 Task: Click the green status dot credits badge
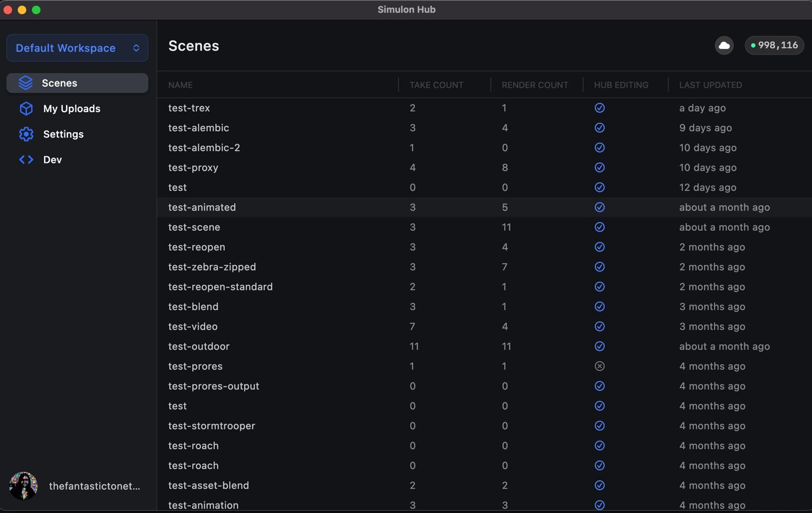point(774,45)
